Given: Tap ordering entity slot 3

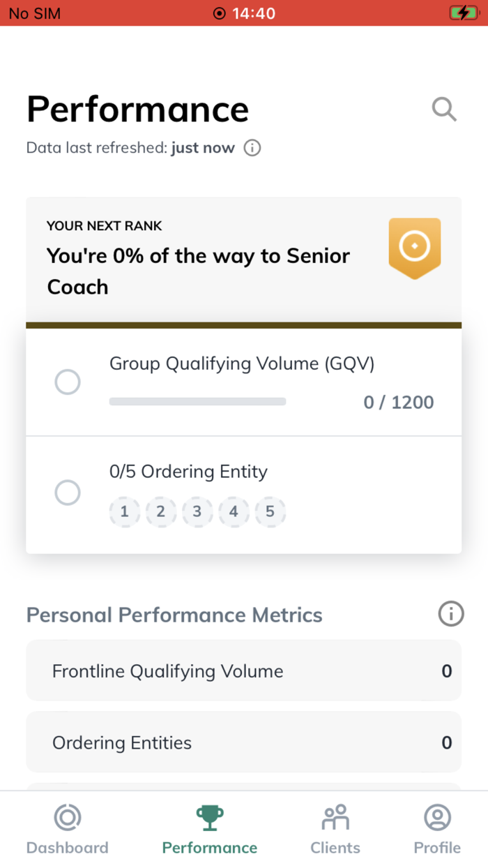Looking at the screenshot, I should [197, 511].
